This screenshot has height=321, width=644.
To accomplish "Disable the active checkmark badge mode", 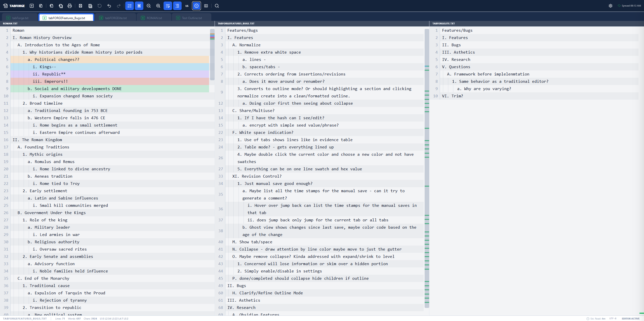I will point(196,6).
